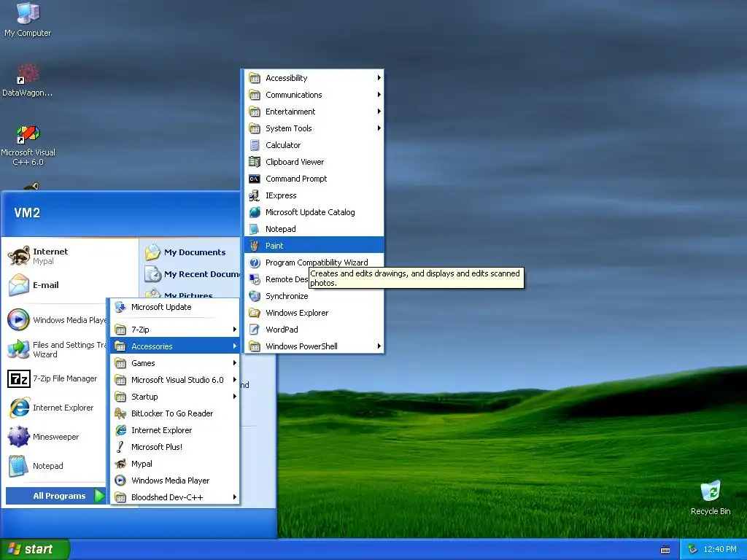The image size is (747, 560).
Task: Open the Startup programs folder
Action: (x=174, y=397)
